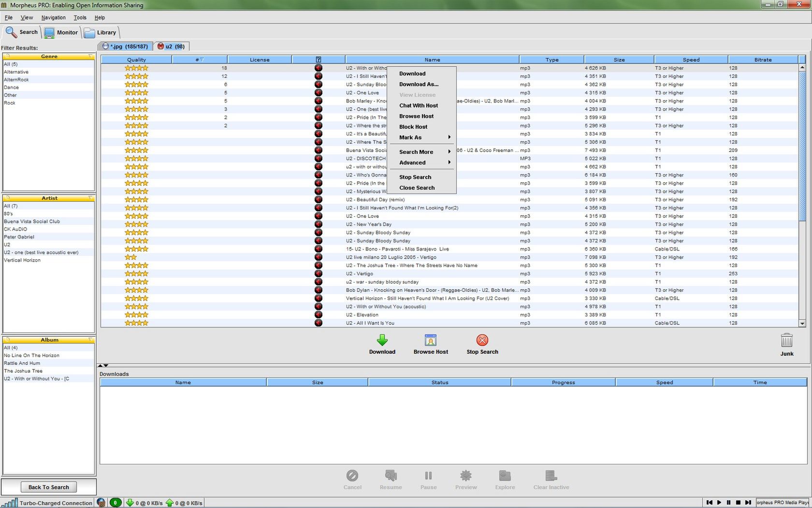This screenshot has height=508, width=812.
Task: Click the green 0 counter badge in the status bar
Action: (x=115, y=503)
